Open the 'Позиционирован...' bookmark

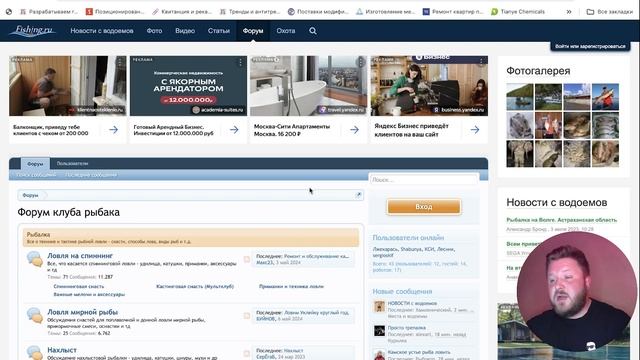115,12
